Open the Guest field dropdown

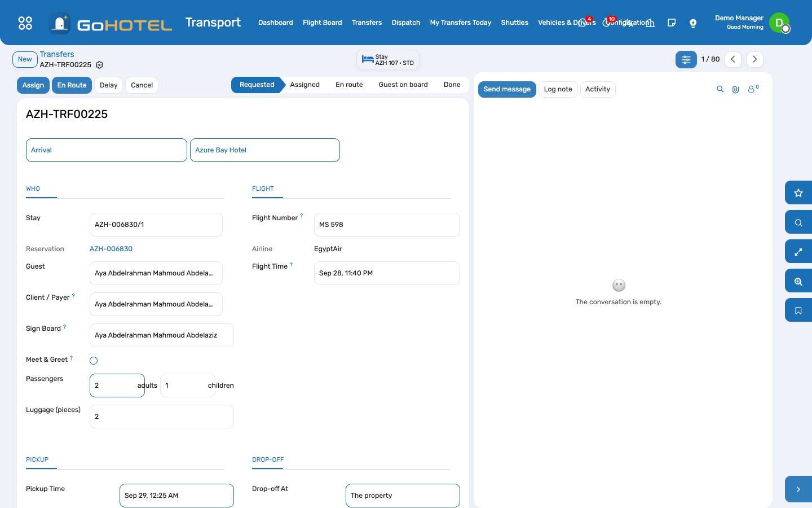click(156, 273)
